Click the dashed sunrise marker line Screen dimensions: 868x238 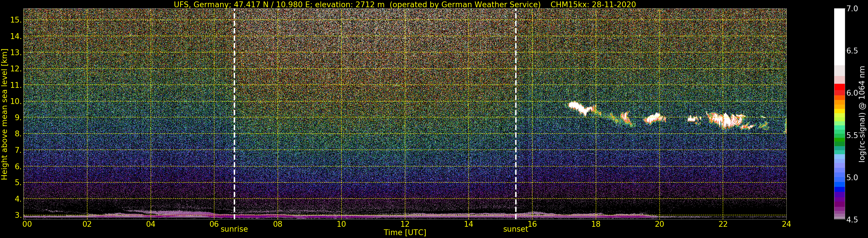(x=234, y=114)
